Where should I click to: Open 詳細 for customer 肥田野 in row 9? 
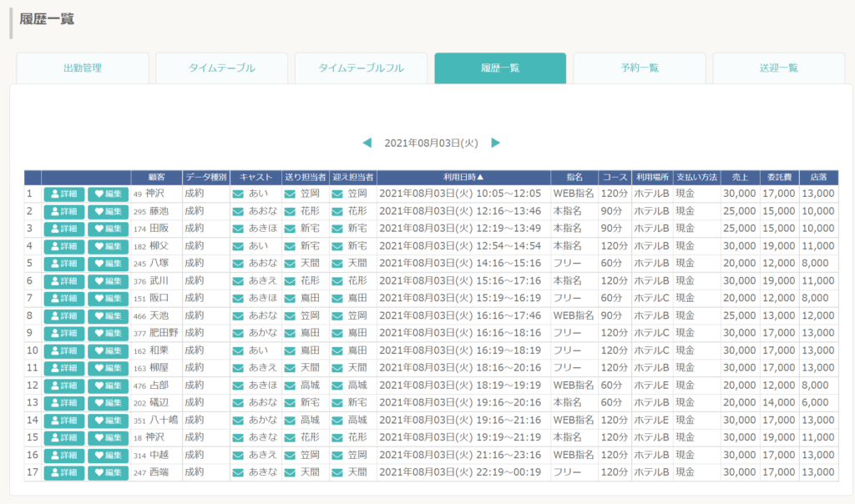tap(64, 334)
